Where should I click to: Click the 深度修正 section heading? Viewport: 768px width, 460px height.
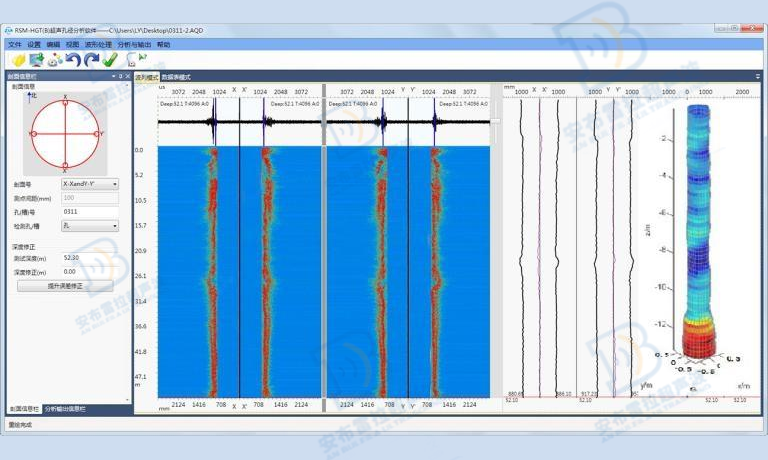tap(24, 247)
